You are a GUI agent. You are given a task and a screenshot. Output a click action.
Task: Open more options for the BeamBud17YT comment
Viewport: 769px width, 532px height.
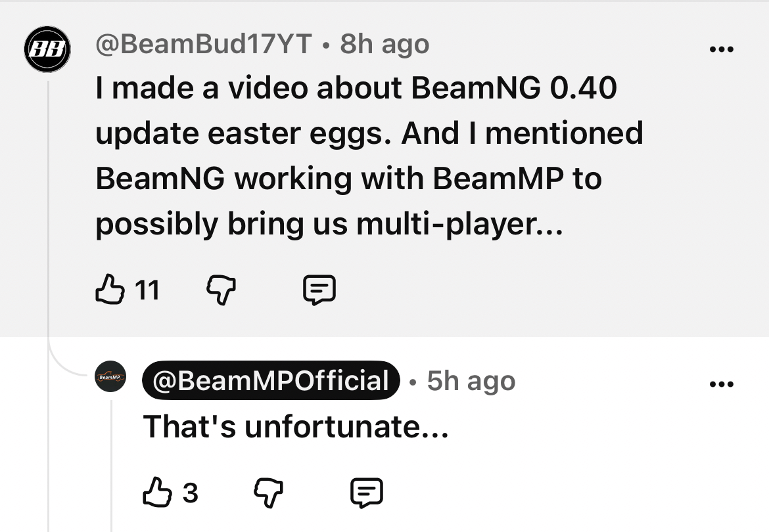[x=722, y=49]
